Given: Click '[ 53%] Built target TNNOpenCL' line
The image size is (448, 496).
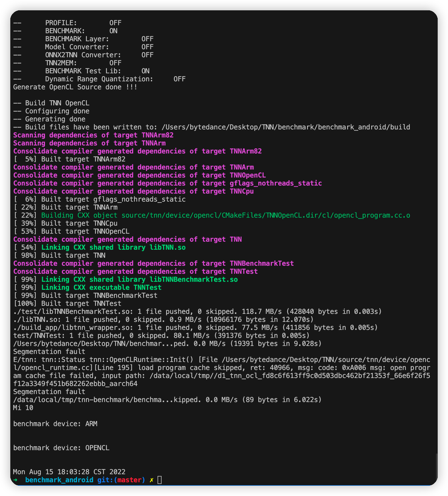Looking at the screenshot, I should coord(71,231).
